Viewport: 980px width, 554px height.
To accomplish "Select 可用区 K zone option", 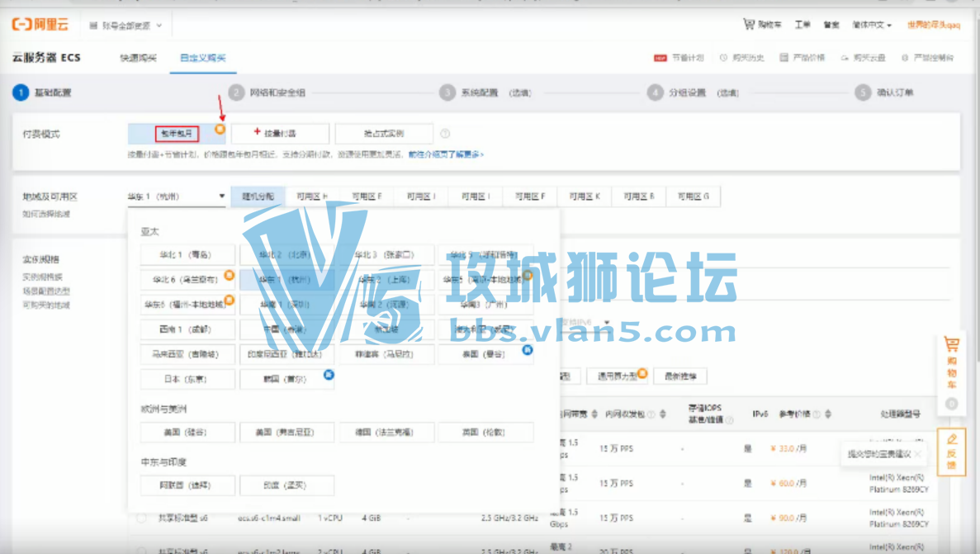I will [585, 197].
